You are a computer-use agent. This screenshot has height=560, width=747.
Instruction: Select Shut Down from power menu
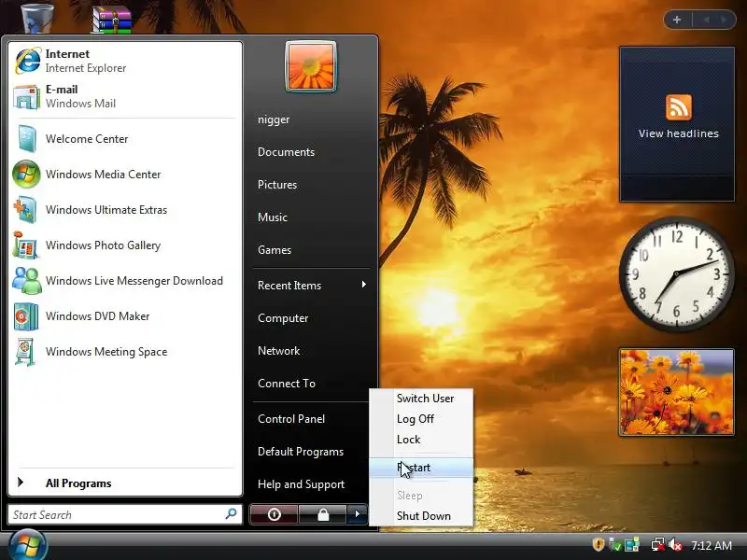(x=422, y=516)
